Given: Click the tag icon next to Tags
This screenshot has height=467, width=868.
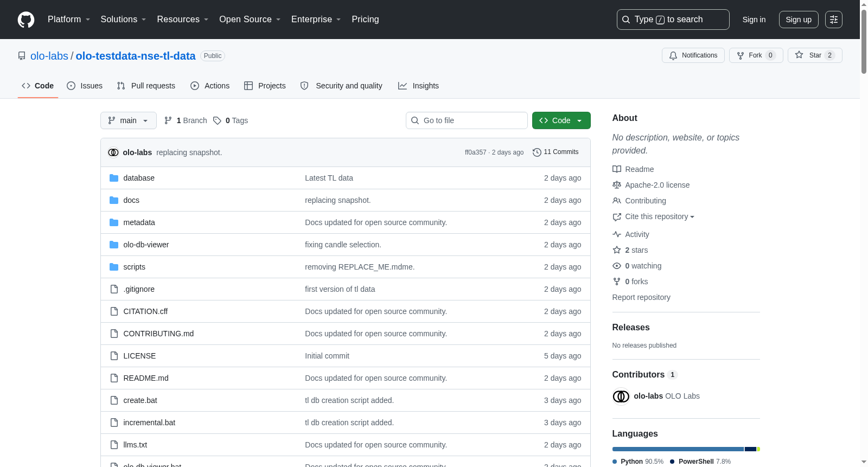Looking at the screenshot, I should 217,120.
